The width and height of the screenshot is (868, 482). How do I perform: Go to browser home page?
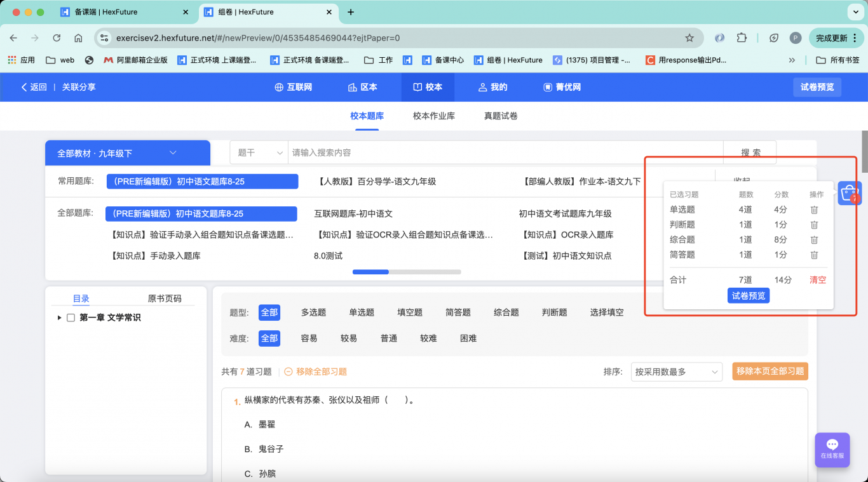point(78,38)
